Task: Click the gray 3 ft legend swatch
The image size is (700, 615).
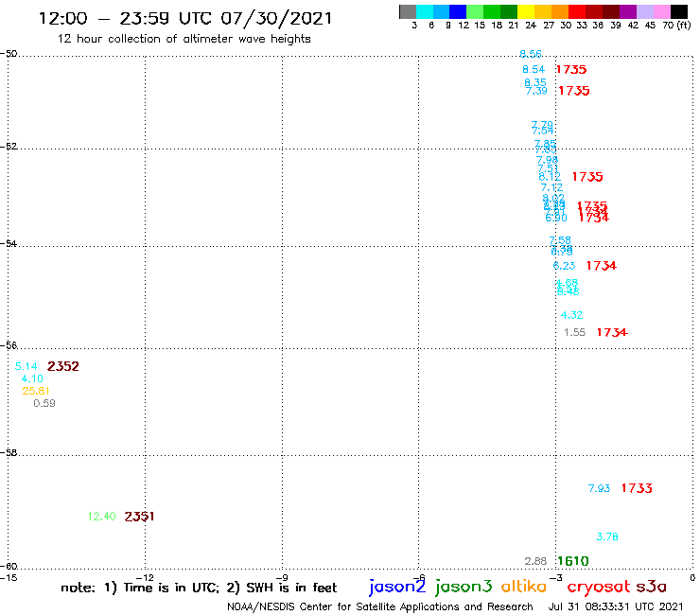Action: (408, 11)
